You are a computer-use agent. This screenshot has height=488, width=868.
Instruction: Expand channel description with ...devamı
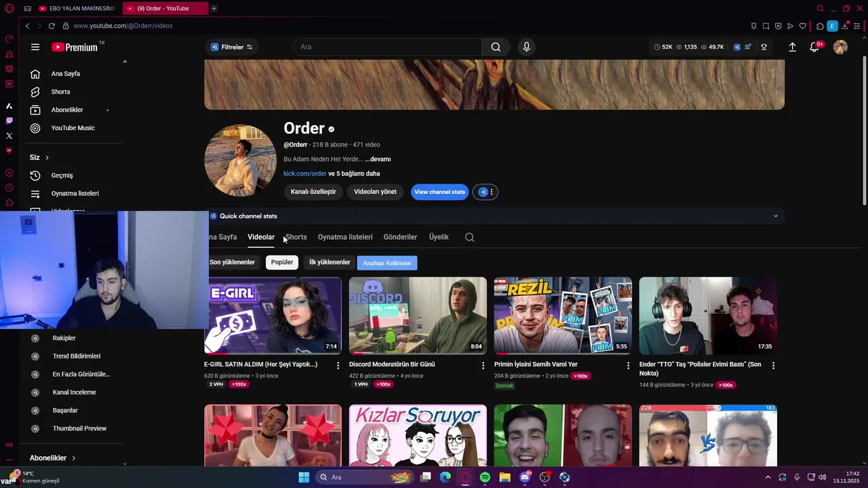(x=378, y=159)
